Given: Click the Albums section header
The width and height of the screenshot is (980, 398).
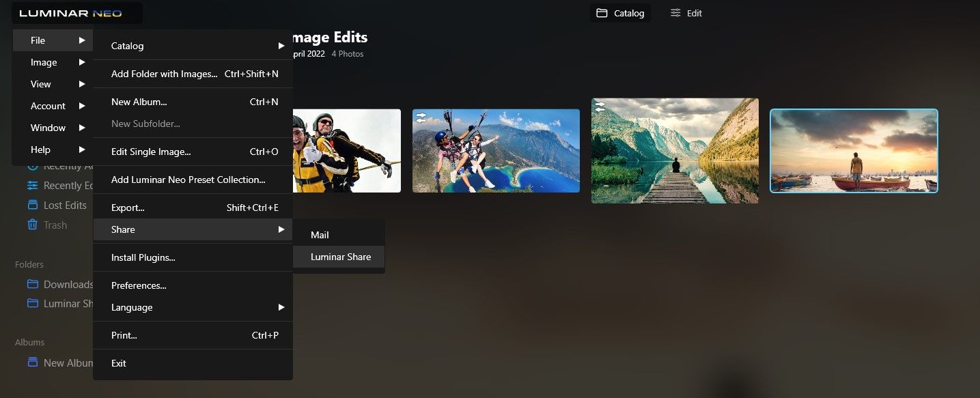Looking at the screenshot, I should click(x=30, y=342).
